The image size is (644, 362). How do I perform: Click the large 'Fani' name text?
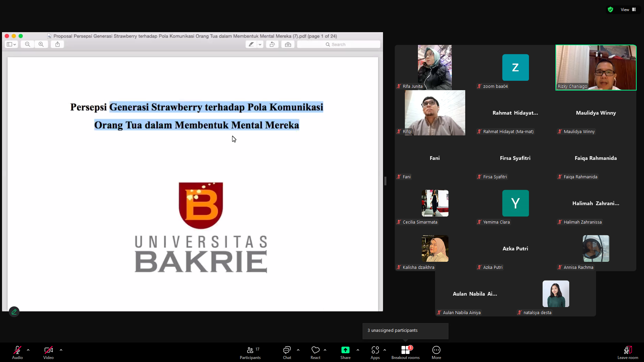coord(435,158)
